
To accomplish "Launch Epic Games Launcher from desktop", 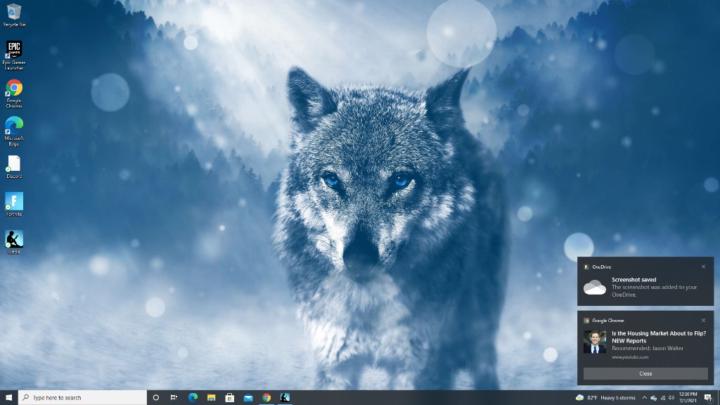I will tap(14, 50).
